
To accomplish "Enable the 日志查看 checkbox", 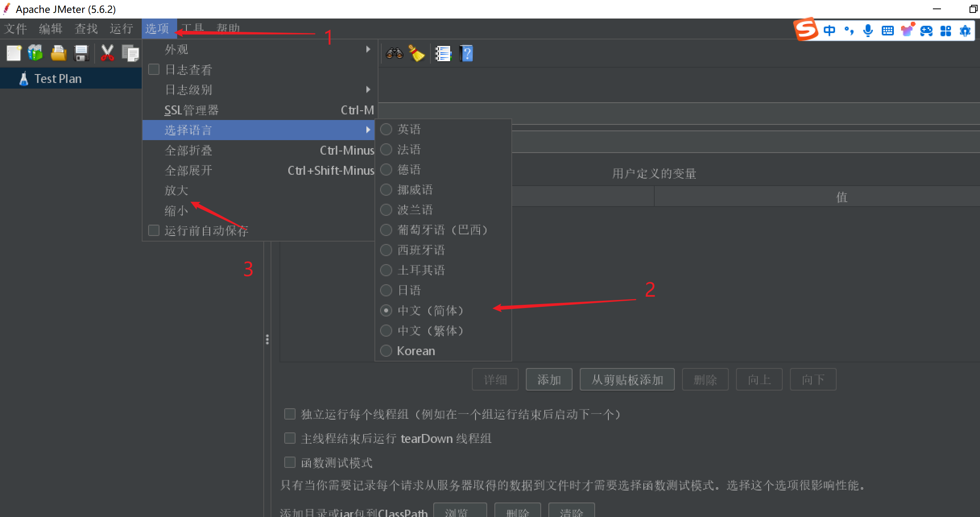I will tap(154, 70).
